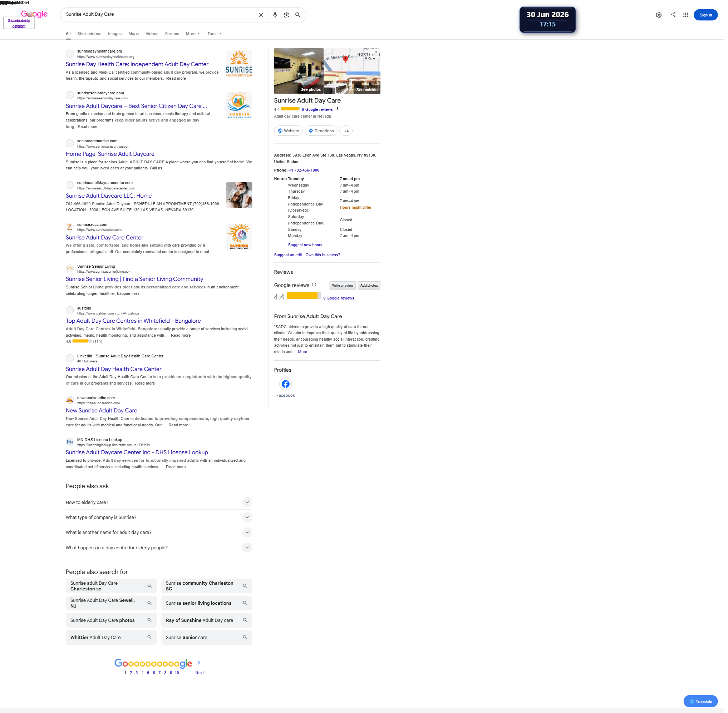Clear the search box with the X icon
This screenshot has height=713, width=728.
(261, 15)
